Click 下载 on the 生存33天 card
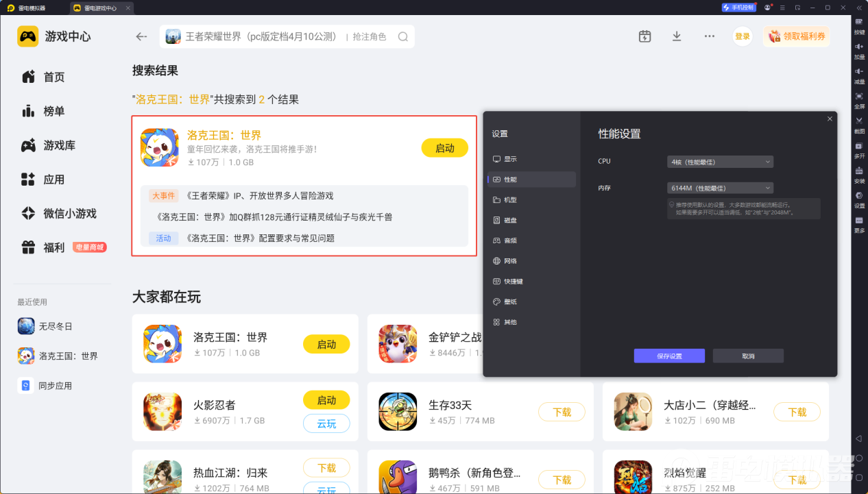The image size is (868, 494). pyautogui.click(x=562, y=412)
